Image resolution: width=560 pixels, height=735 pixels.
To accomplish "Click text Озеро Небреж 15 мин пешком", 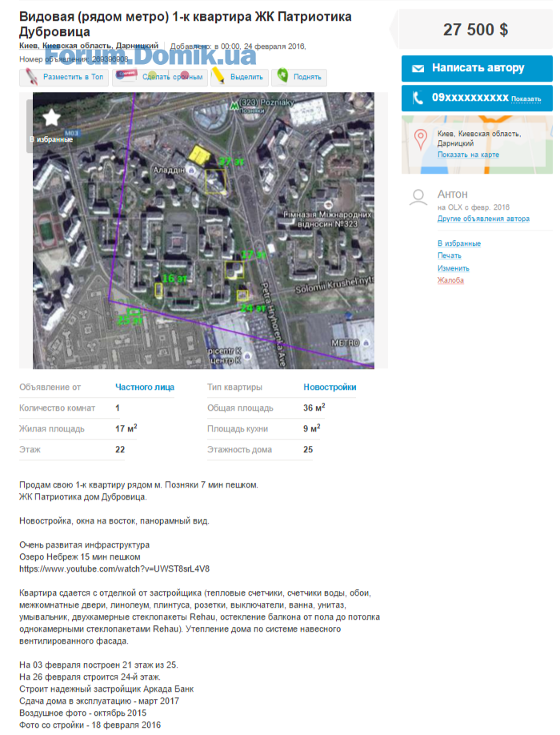I will (80, 557).
